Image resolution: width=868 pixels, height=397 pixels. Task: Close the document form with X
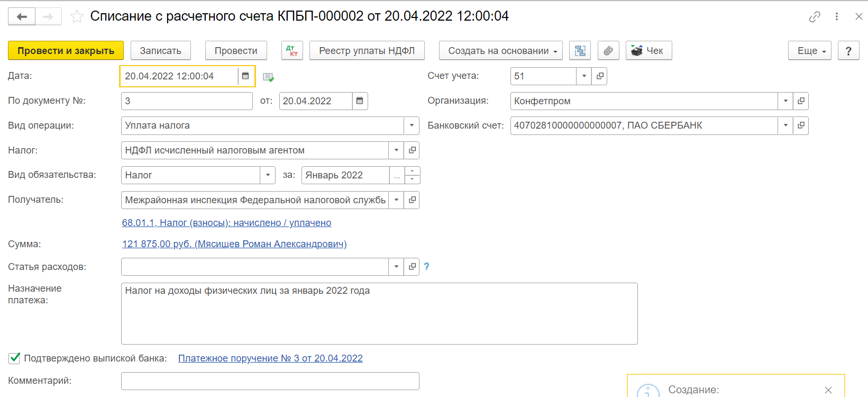pos(859,17)
